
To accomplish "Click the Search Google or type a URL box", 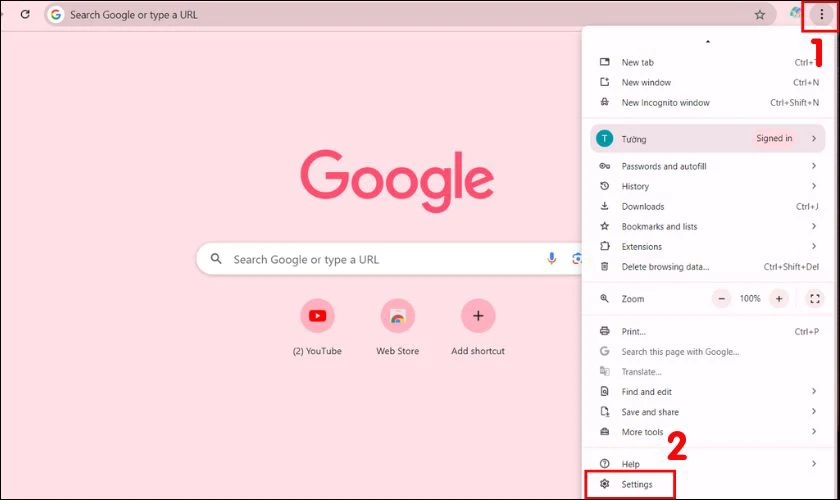I will point(391,259).
